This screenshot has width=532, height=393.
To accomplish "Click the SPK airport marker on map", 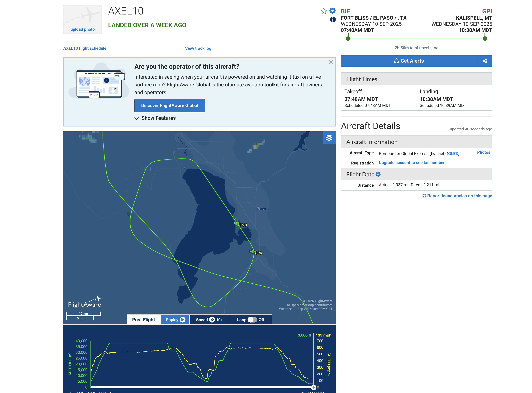I will 253,251.
